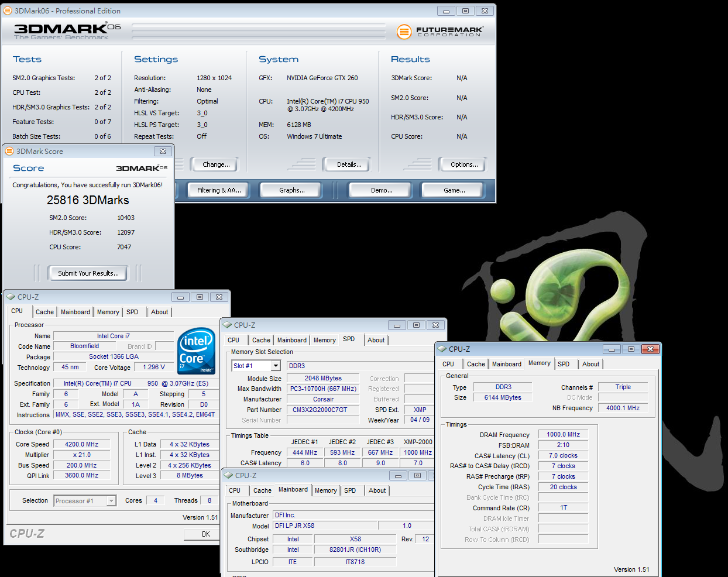Viewport: 728px width, 577px height.
Task: Select SPD tab in the CPU-Z Memory window
Action: click(564, 364)
